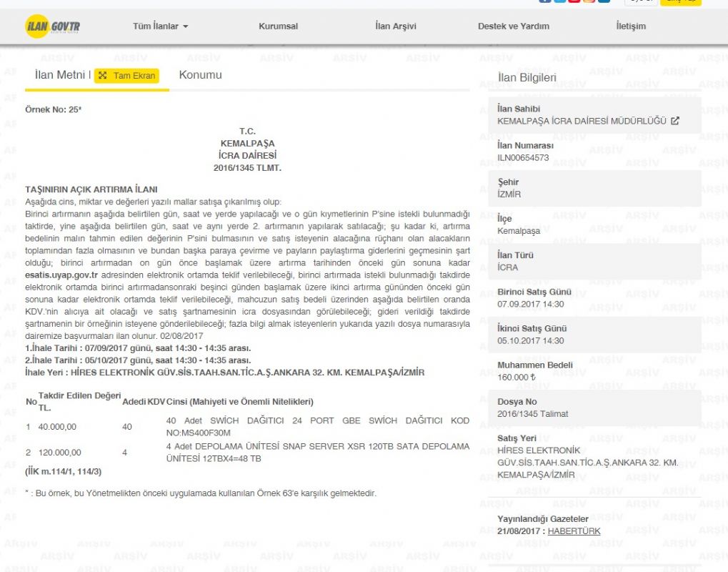
Task: Go to the İletişim page
Action: click(631, 26)
